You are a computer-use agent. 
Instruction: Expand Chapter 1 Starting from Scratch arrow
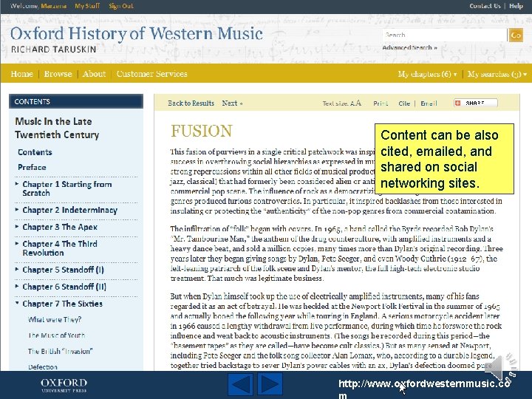[17, 184]
